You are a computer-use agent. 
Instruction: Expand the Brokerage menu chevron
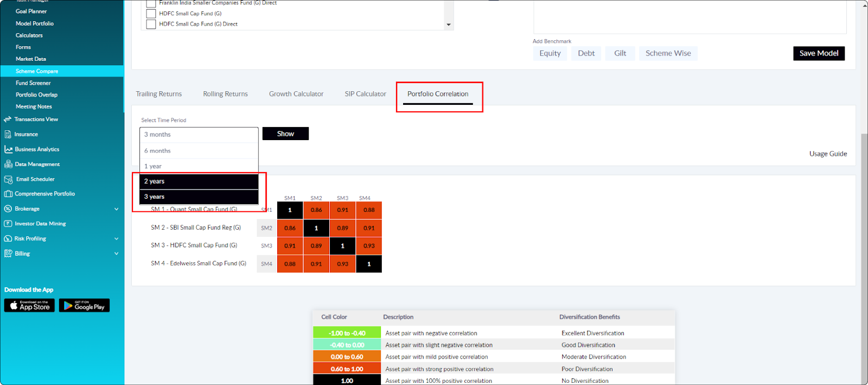coord(116,209)
